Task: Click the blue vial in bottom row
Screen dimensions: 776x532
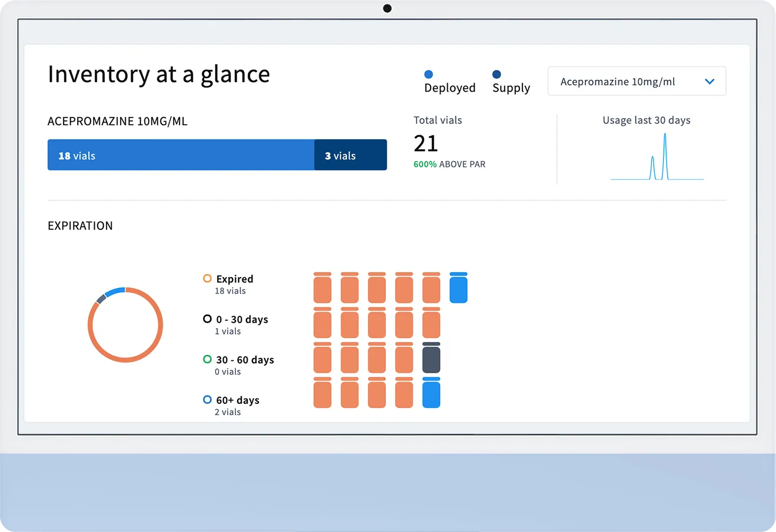Action: pyautogui.click(x=431, y=393)
